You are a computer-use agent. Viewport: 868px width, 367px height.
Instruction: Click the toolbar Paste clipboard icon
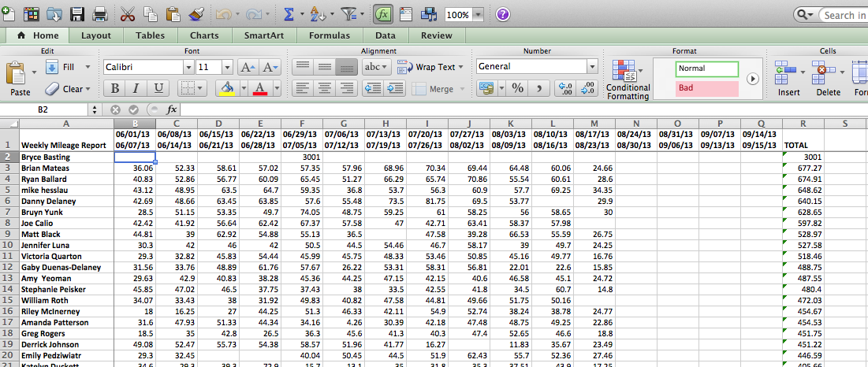click(x=173, y=14)
